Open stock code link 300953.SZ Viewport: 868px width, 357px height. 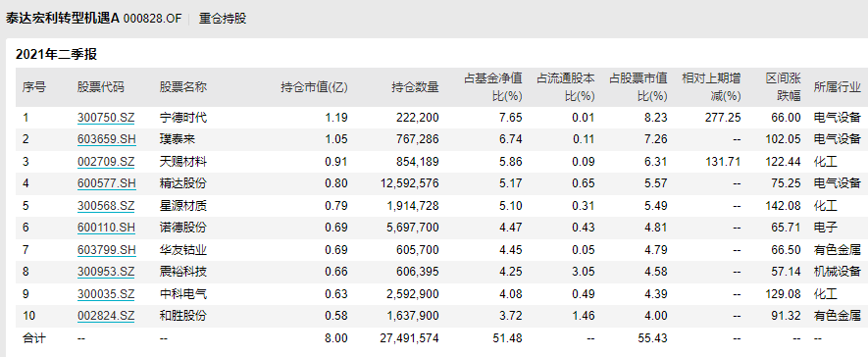click(106, 272)
